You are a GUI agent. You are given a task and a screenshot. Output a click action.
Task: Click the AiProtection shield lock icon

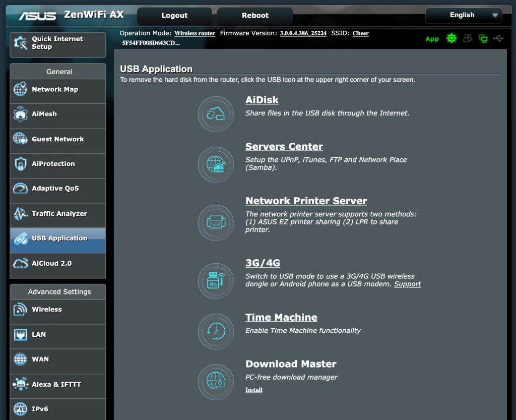[x=20, y=163]
